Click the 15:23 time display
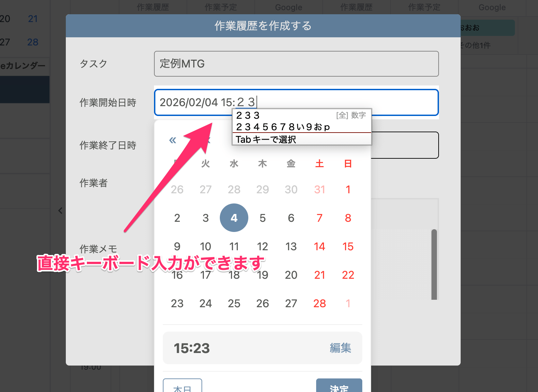538x392 pixels. pos(192,348)
